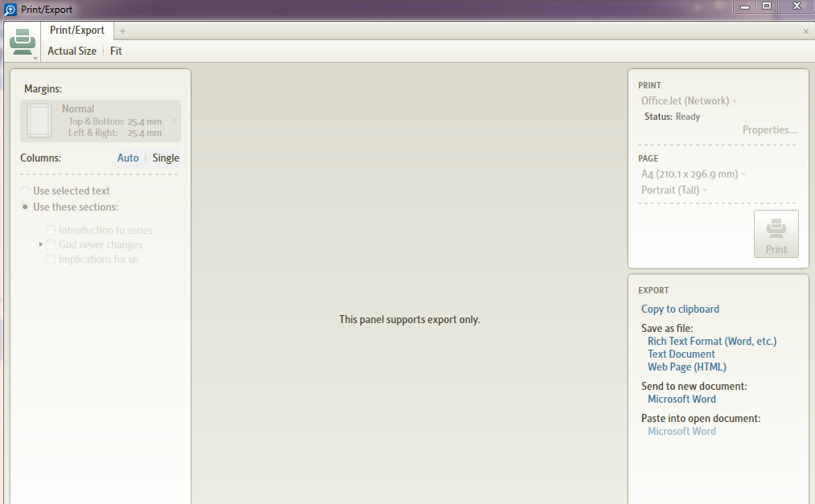Check Introduction to series checkbox
815x504 pixels.
(51, 230)
